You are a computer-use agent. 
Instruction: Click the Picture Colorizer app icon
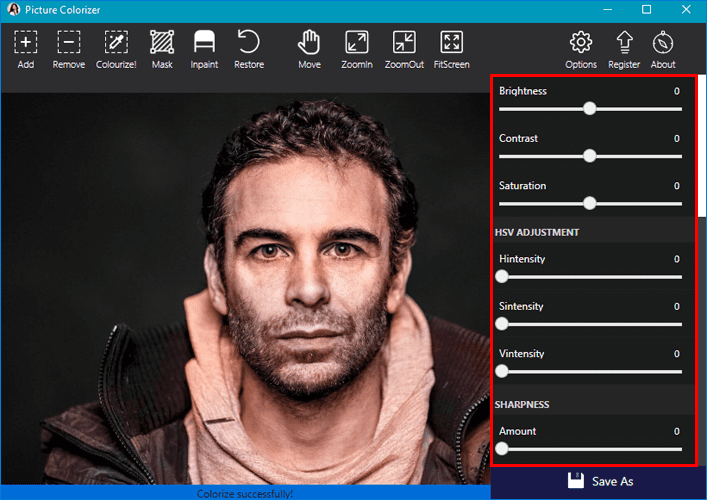14,9
